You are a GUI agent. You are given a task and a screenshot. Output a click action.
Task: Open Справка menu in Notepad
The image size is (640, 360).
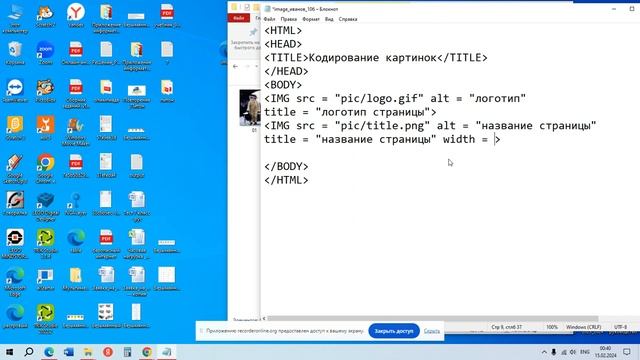[348, 19]
